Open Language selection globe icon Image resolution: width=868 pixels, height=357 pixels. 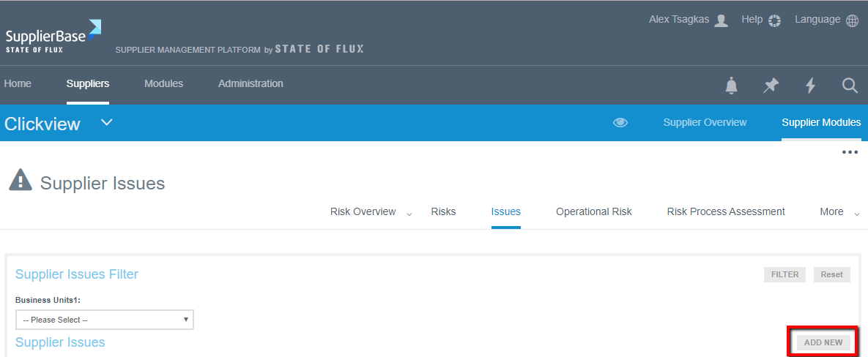click(852, 20)
